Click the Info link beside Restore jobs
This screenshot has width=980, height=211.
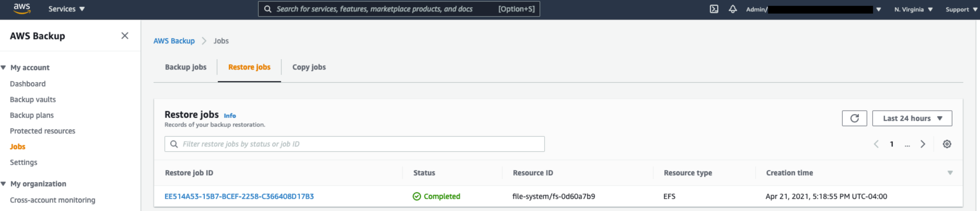point(230,116)
